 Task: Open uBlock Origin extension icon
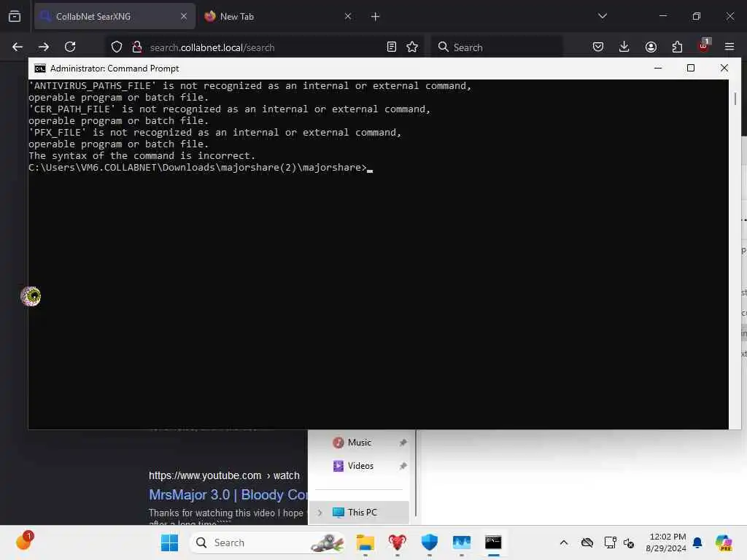[704, 46]
